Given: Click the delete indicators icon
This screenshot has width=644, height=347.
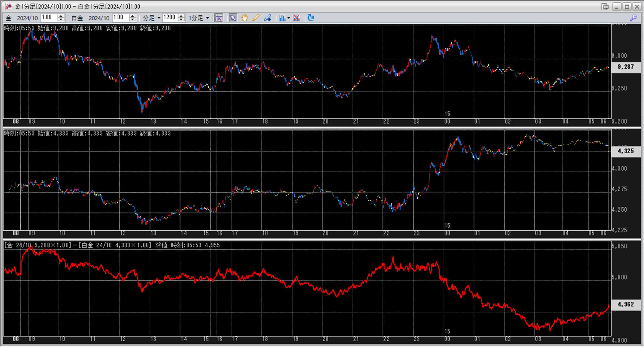Looking at the screenshot, I should 297,18.
